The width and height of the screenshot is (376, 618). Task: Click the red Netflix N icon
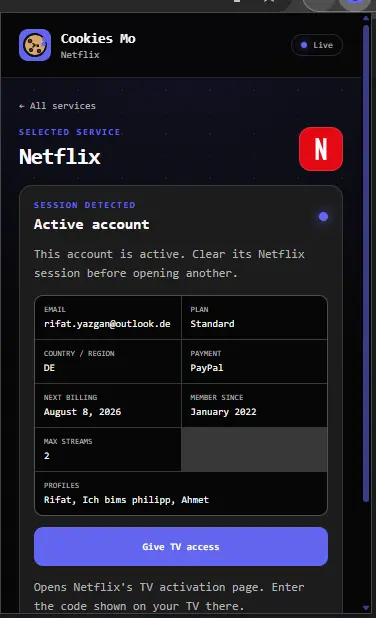pyautogui.click(x=321, y=149)
